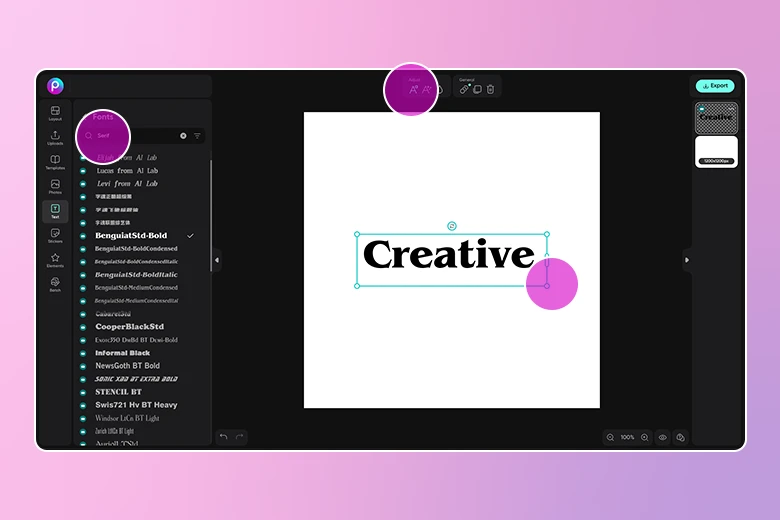The height and width of the screenshot is (520, 780).
Task: Select the Swis721 Hv BT Heavy font
Action: [x=136, y=405]
